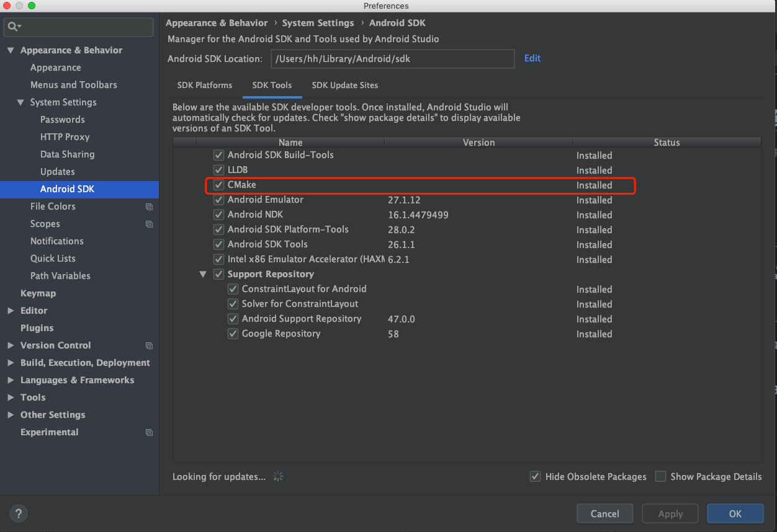Open Quick Lists settings

53,259
